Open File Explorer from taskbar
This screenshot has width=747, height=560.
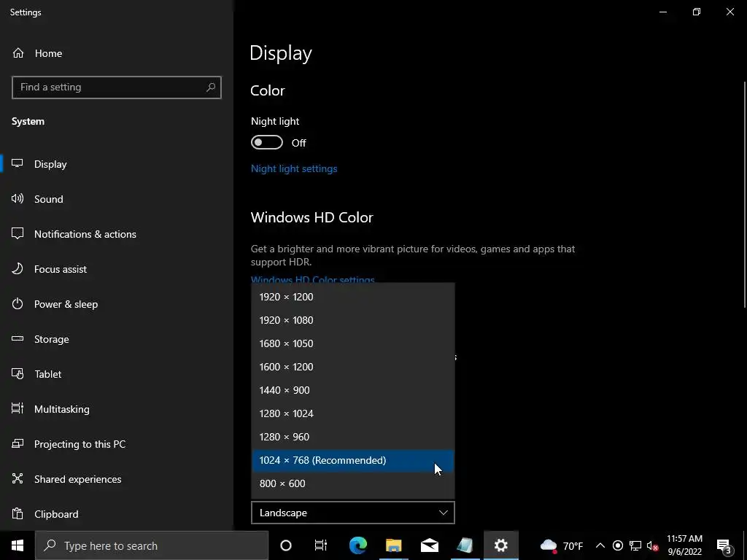(x=393, y=545)
